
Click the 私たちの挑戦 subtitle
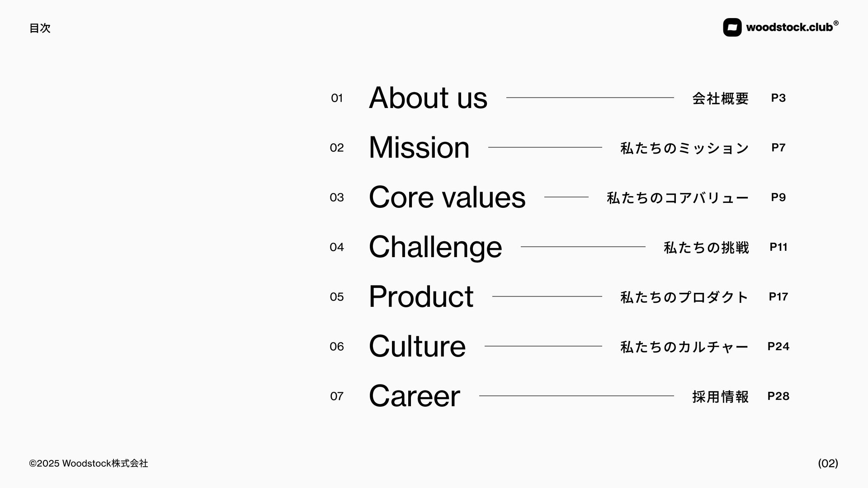pyautogui.click(x=706, y=247)
